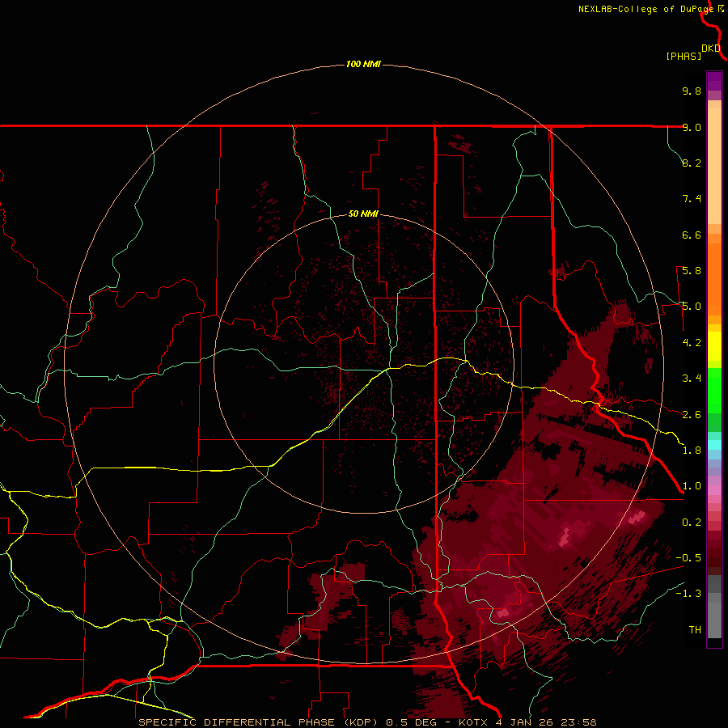
Task: Click the 50 NMI range ring label
Action: (x=363, y=214)
